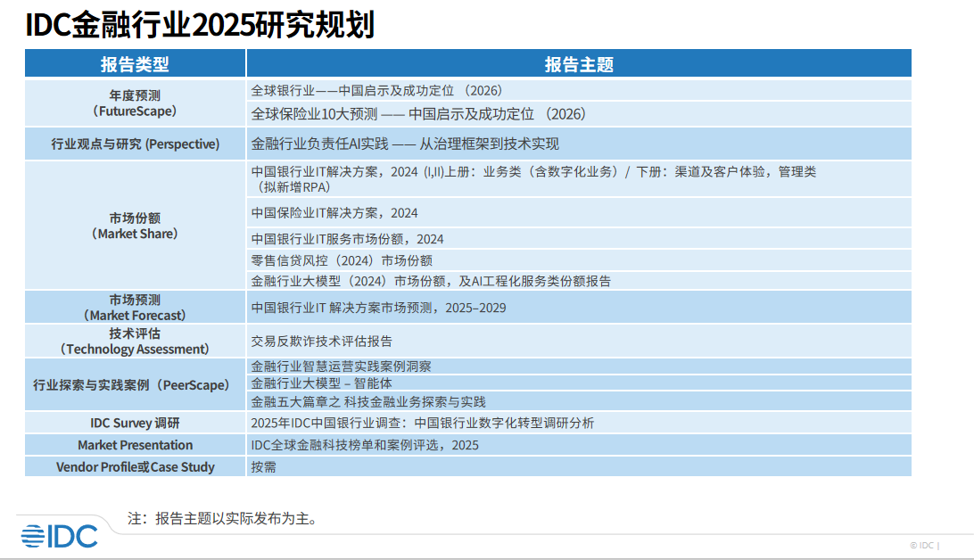Select the '报告类型' column header

135,64
